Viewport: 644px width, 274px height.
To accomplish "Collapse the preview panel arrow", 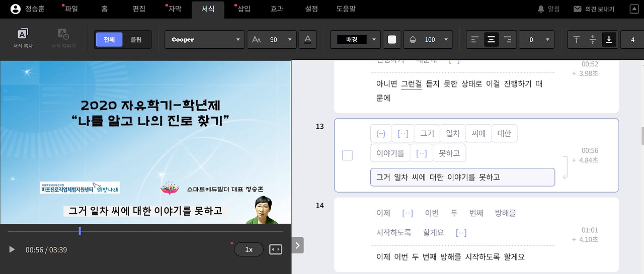I will click(x=297, y=245).
